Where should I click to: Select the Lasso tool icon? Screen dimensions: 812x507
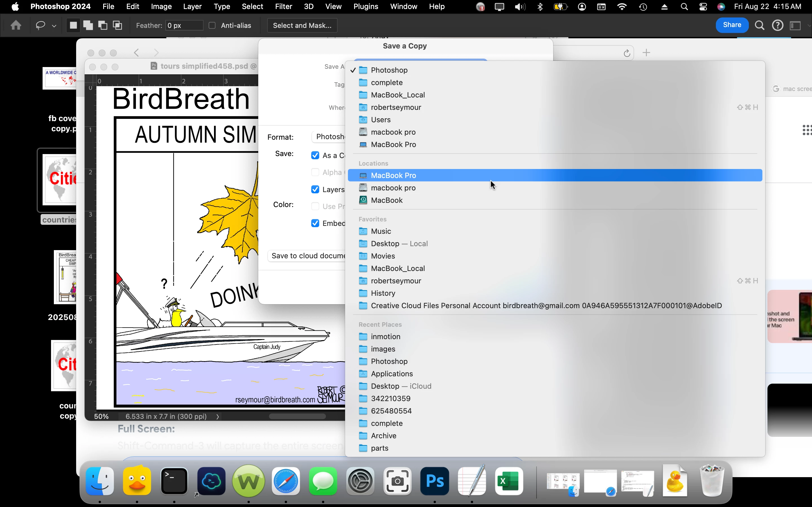coord(41,25)
